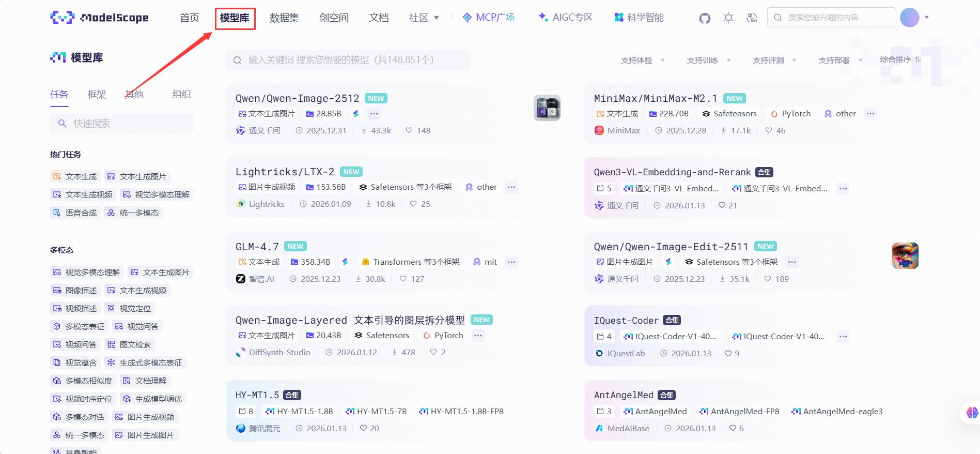This screenshot has width=980, height=454.
Task: Click the Qwen-Image-2512 model thumbnail
Action: (547, 108)
